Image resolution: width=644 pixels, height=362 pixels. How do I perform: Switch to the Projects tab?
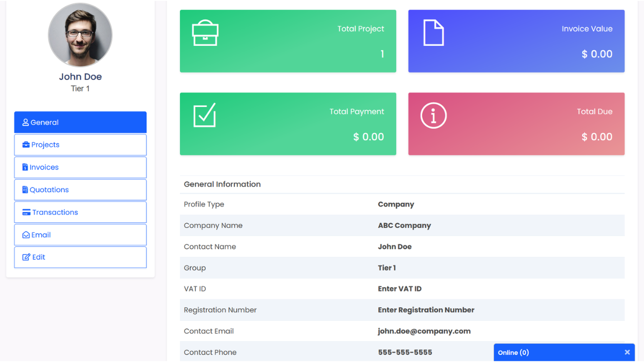[80, 145]
